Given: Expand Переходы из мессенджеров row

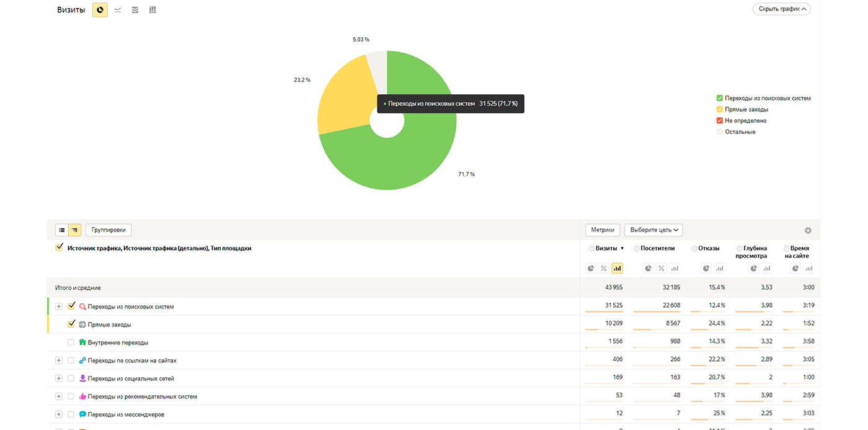Looking at the screenshot, I should (x=59, y=414).
